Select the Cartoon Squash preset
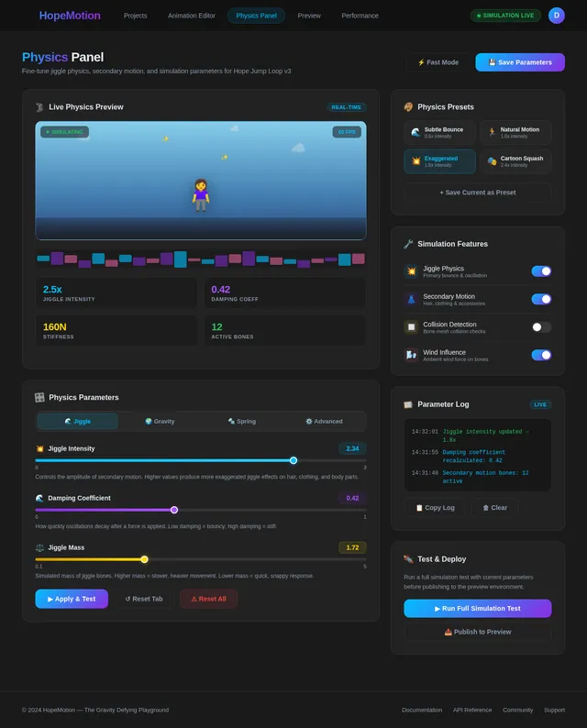 (x=515, y=161)
